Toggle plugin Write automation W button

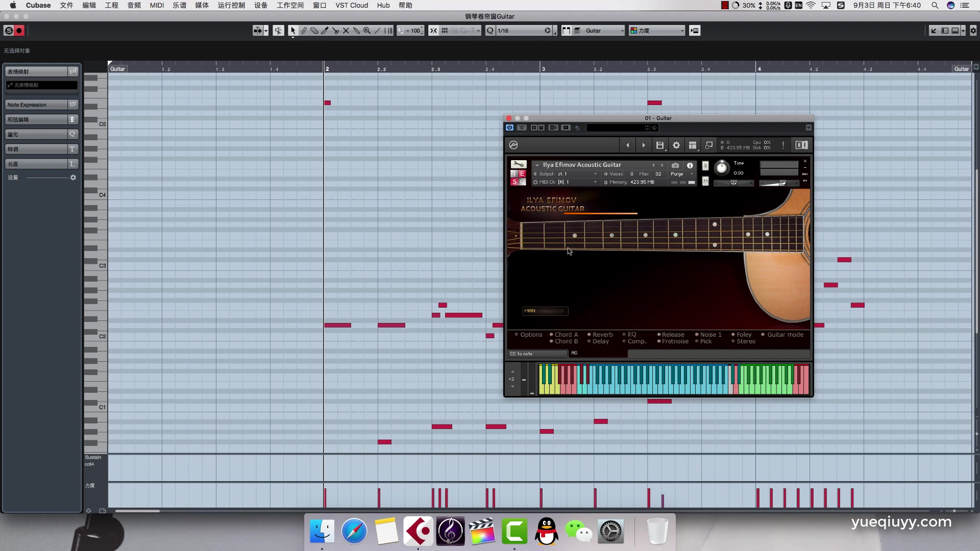541,128
